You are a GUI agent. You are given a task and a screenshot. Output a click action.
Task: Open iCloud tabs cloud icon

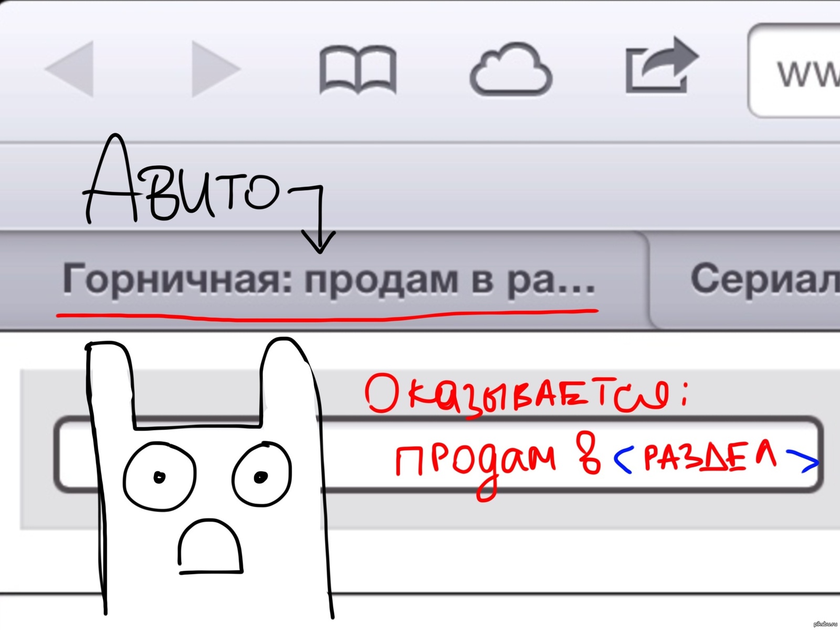[510, 69]
